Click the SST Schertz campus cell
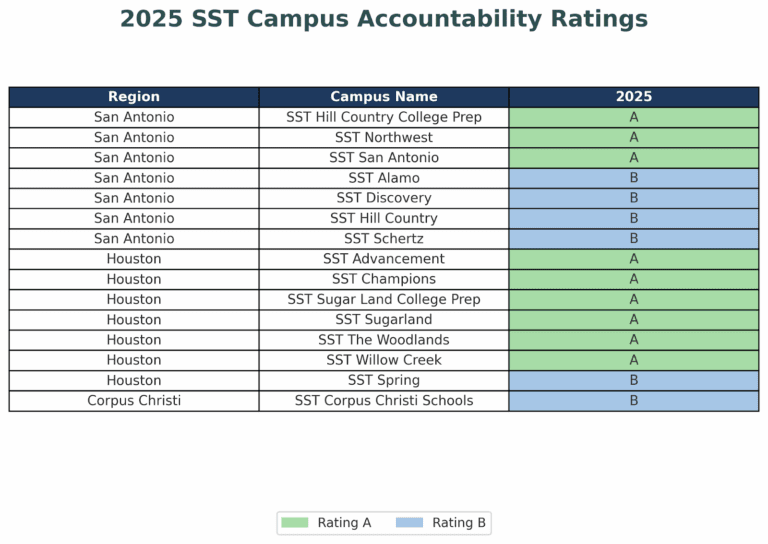This screenshot has width=768, height=544. coord(384,239)
